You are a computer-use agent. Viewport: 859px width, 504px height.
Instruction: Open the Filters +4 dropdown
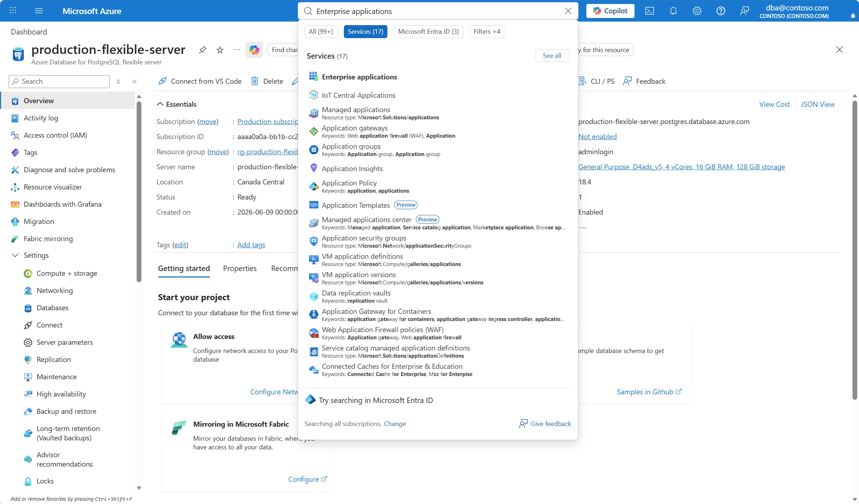pyautogui.click(x=487, y=32)
